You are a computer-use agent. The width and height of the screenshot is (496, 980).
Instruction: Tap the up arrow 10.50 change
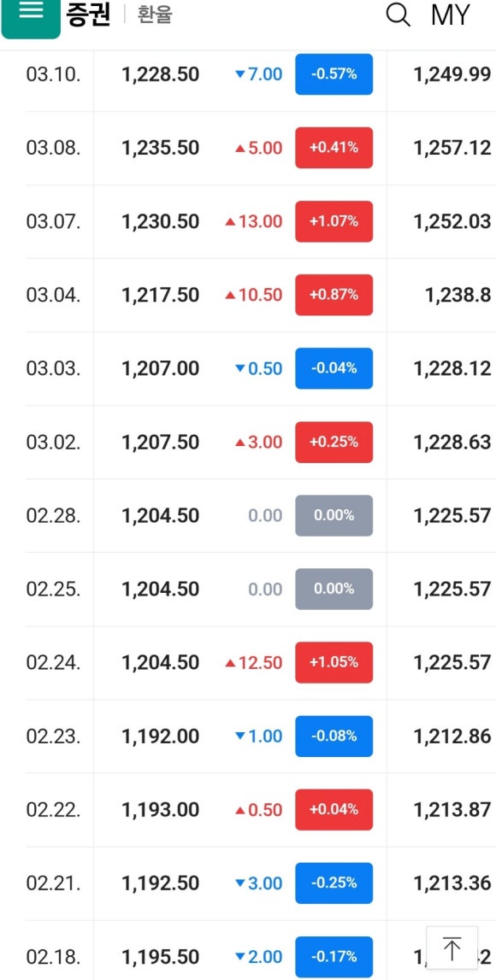click(253, 295)
